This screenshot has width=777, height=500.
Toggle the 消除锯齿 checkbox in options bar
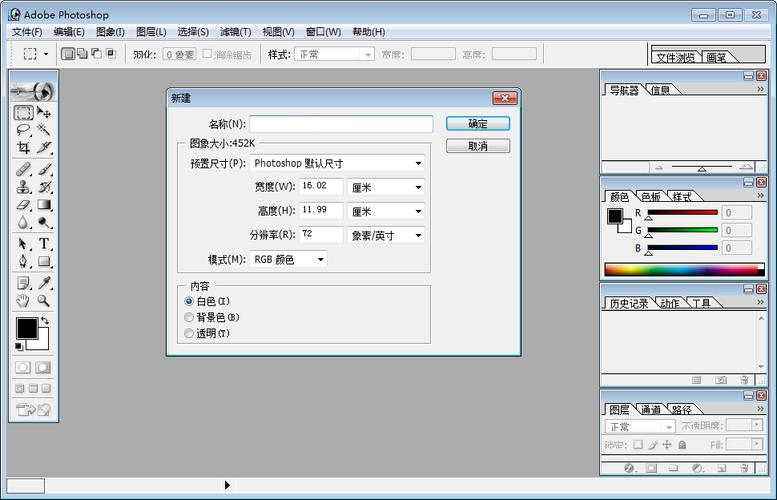pyautogui.click(x=207, y=54)
